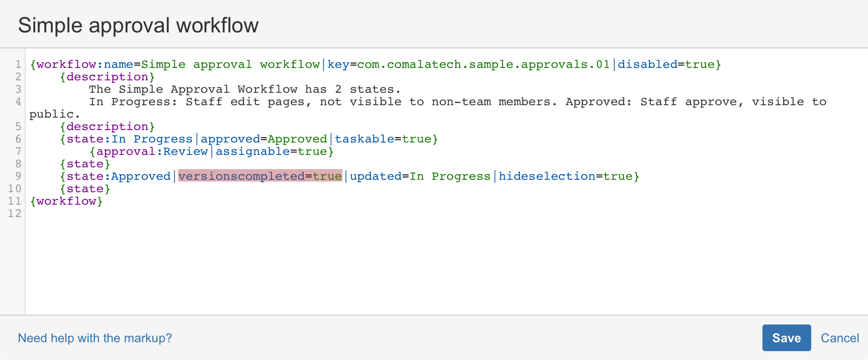Screen dimensions: 868x360
Task: Click line number 1 in the gutter
Action: pyautogui.click(x=18, y=64)
